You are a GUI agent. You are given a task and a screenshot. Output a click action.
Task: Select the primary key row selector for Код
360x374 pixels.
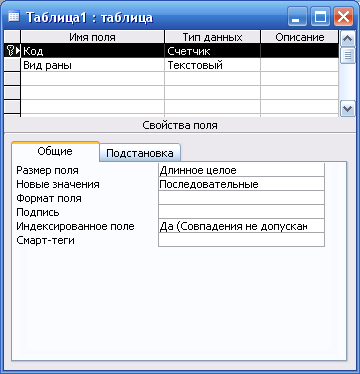[x=12, y=51]
